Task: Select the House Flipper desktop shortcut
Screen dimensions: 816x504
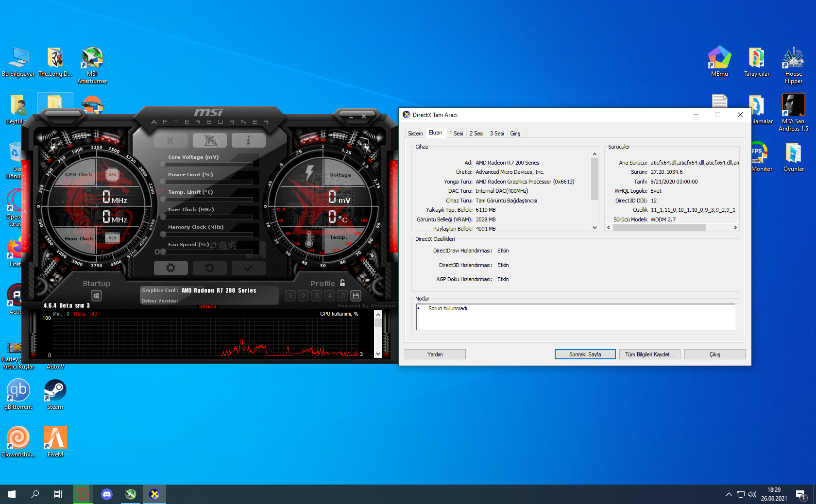Action: 794,66
